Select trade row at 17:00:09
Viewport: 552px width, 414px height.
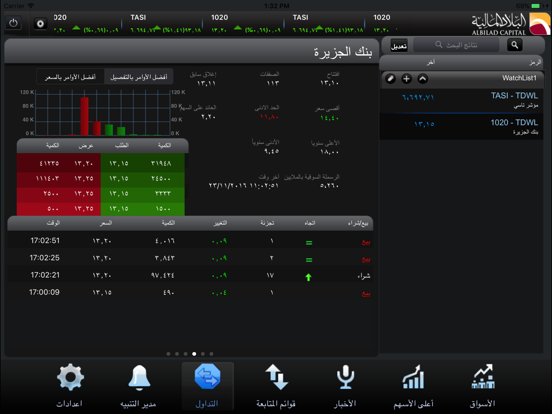point(190,293)
